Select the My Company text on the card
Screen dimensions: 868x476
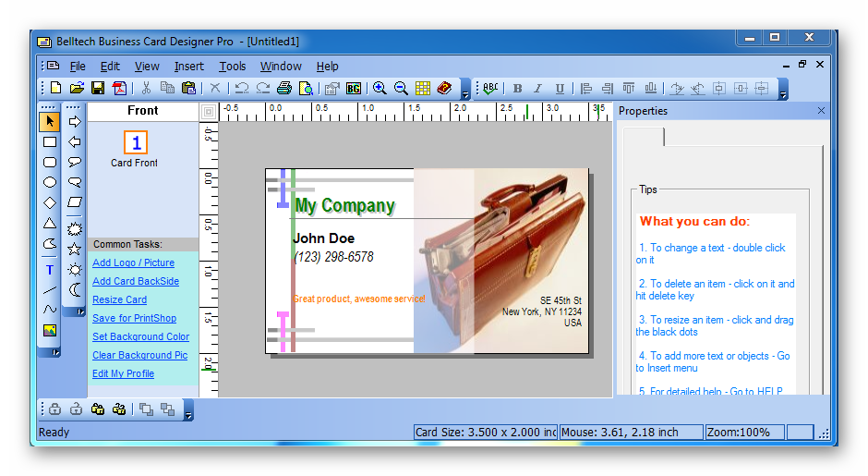pos(344,205)
